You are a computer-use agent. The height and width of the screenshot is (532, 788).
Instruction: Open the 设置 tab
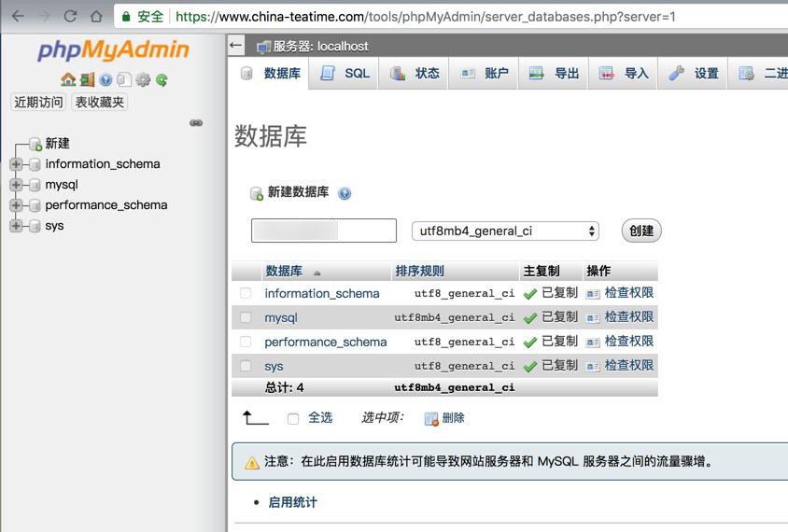[694, 74]
